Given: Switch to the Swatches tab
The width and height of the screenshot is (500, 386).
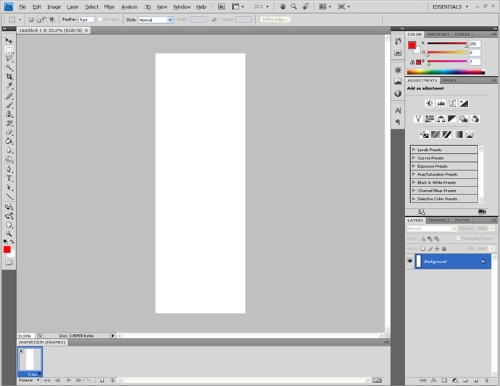Looking at the screenshot, I should (438, 34).
